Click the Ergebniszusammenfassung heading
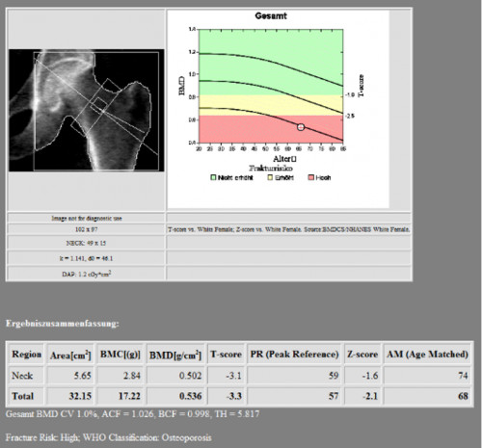 (63, 324)
